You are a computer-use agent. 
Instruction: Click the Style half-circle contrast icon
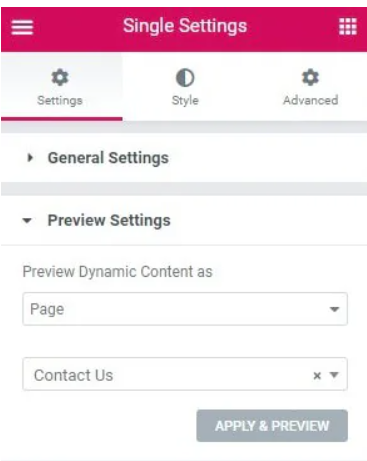coord(185,78)
